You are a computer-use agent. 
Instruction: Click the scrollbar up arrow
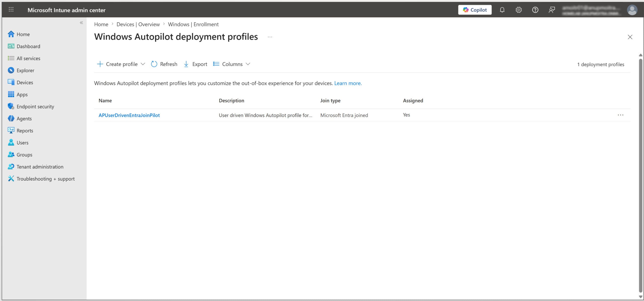click(x=640, y=55)
